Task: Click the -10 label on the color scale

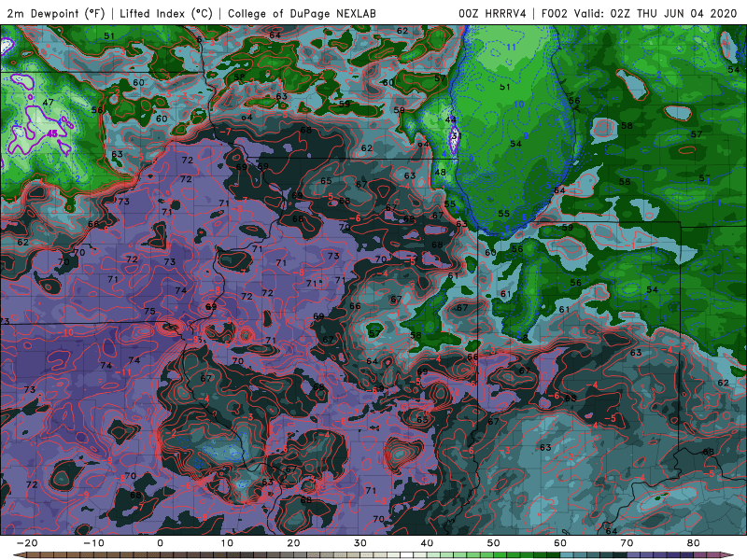Action: [x=93, y=543]
